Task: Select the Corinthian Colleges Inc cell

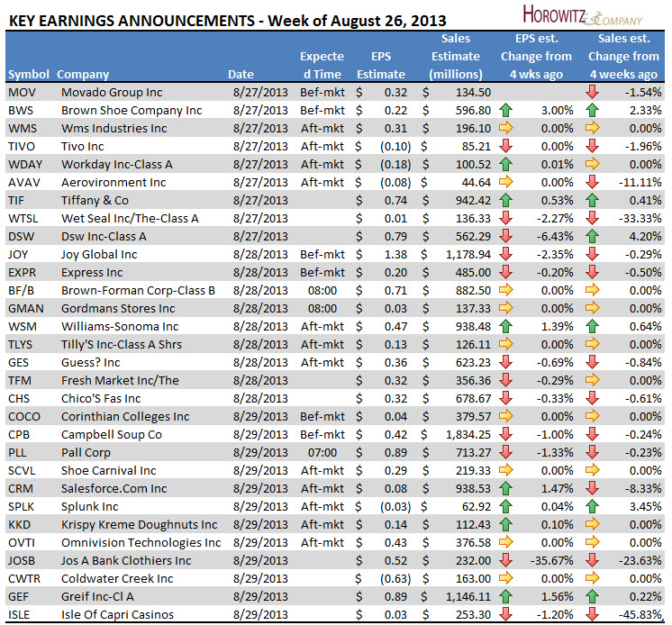Action: pos(125,416)
